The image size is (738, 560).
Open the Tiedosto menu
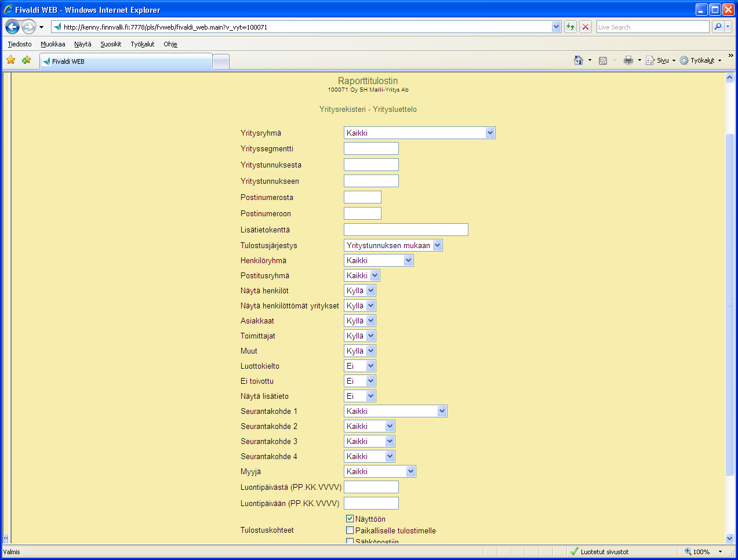[x=20, y=44]
